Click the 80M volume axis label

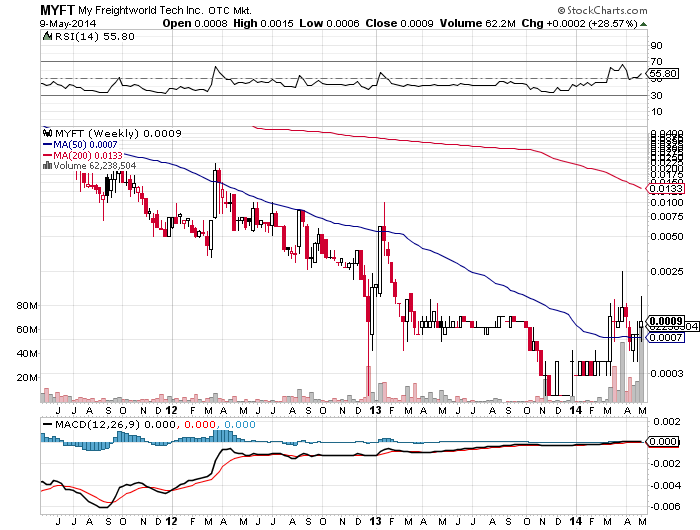pos(27,306)
